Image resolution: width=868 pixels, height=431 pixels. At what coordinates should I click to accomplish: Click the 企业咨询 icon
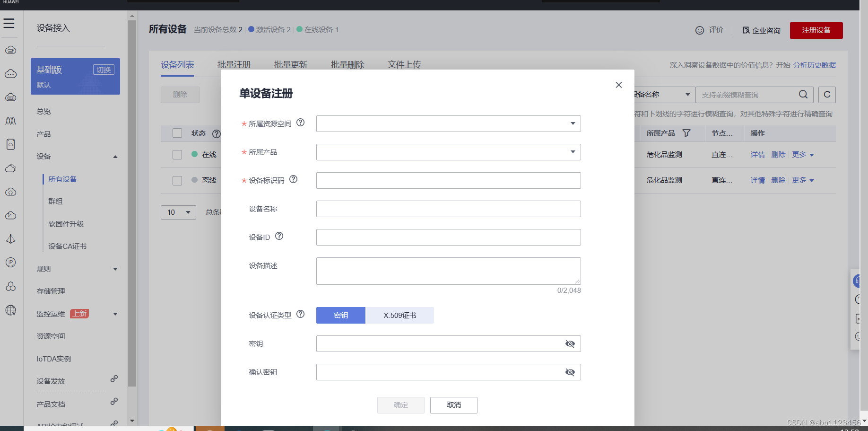click(x=746, y=30)
